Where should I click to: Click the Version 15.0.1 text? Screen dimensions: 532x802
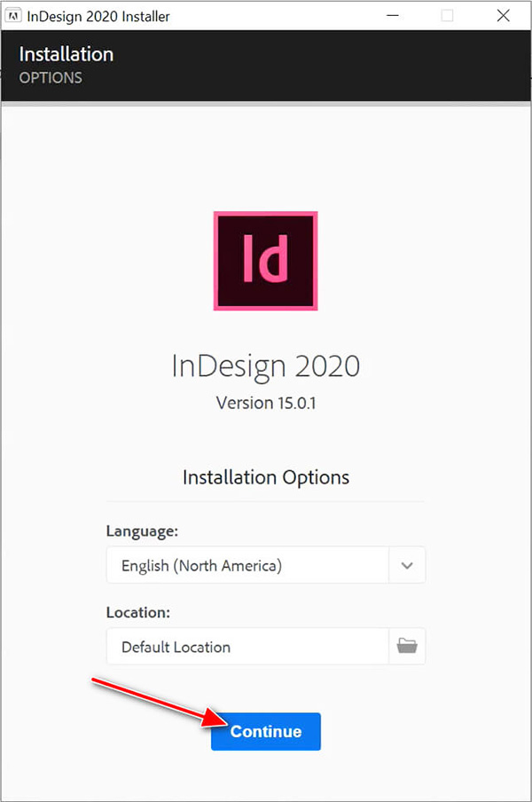[x=265, y=403]
